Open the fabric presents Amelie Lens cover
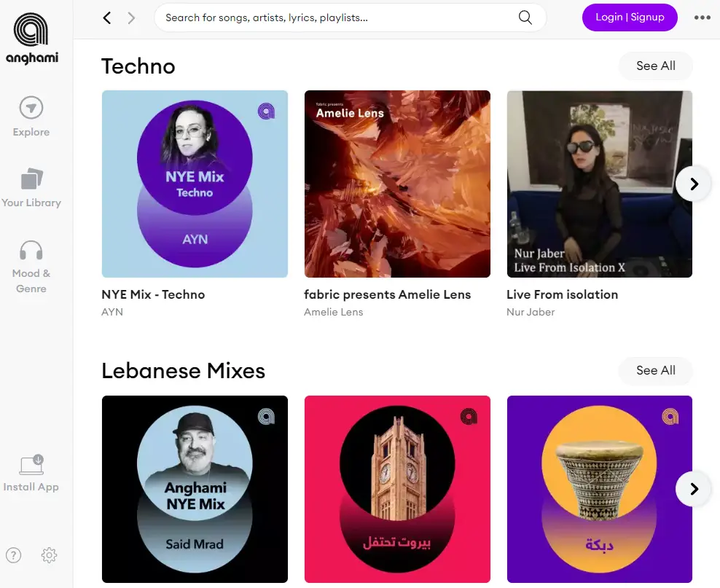The height and width of the screenshot is (588, 720). click(397, 184)
